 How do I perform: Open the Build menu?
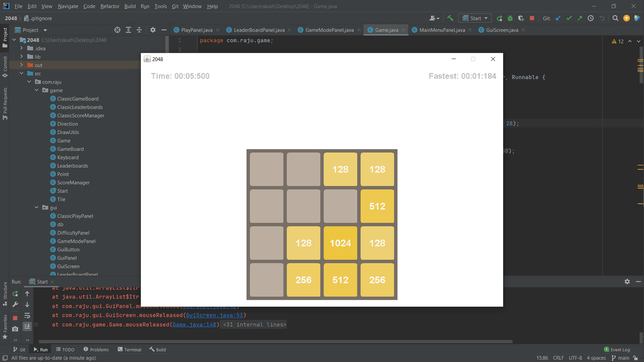(130, 6)
